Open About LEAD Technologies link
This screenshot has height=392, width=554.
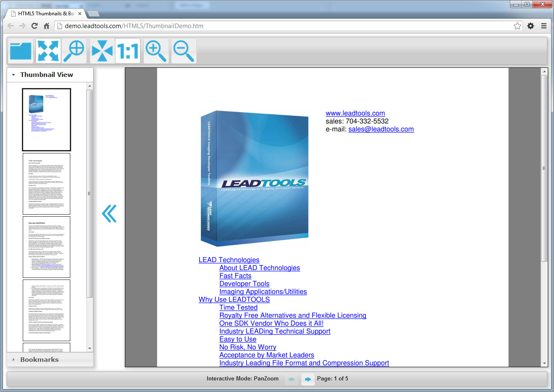click(260, 268)
